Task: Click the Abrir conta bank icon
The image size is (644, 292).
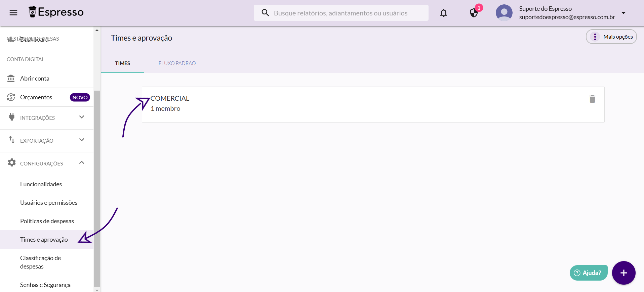Action: (x=11, y=78)
